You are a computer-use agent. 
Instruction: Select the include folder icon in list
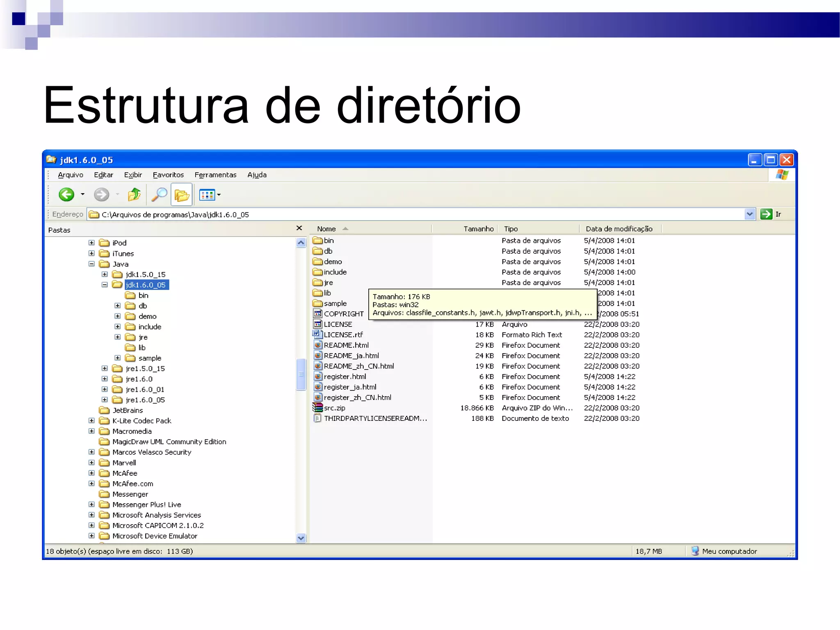[317, 272]
